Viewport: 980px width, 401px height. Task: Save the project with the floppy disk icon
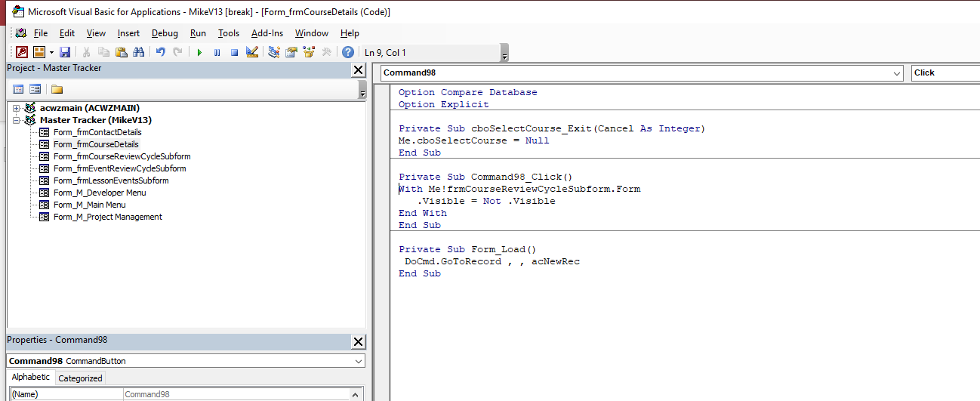(x=65, y=52)
